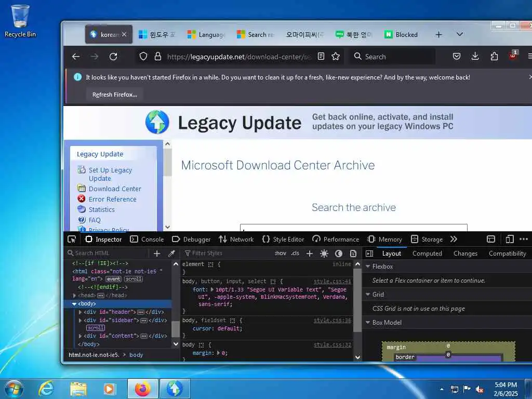Switch to the Search results tab
The width and height of the screenshot is (532, 399).
click(x=255, y=35)
